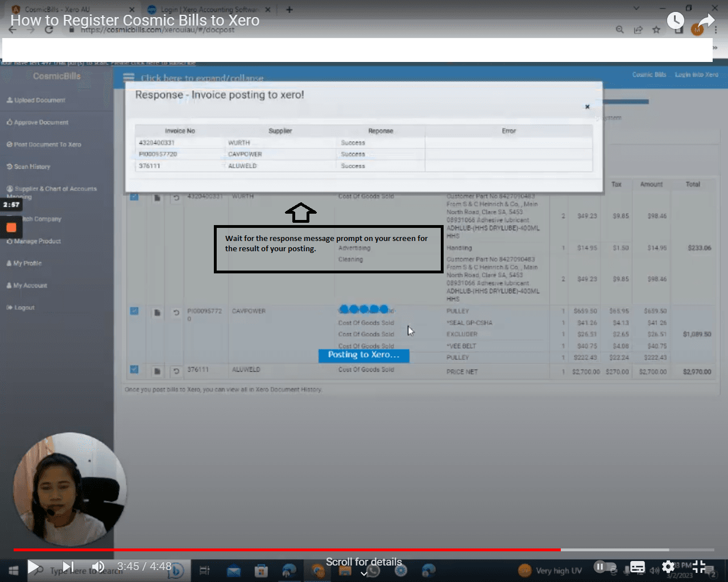Click the $1,089.50 total for CAVPOWER

[697, 334]
